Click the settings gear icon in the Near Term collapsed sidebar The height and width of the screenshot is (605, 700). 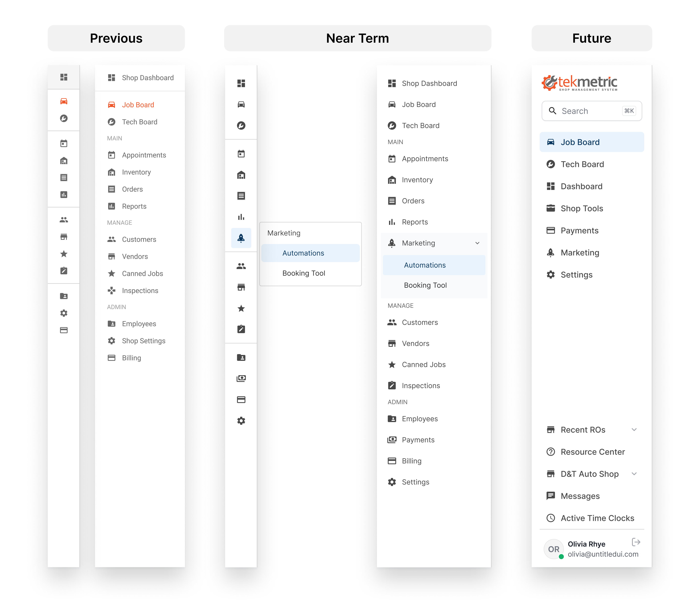(x=241, y=421)
